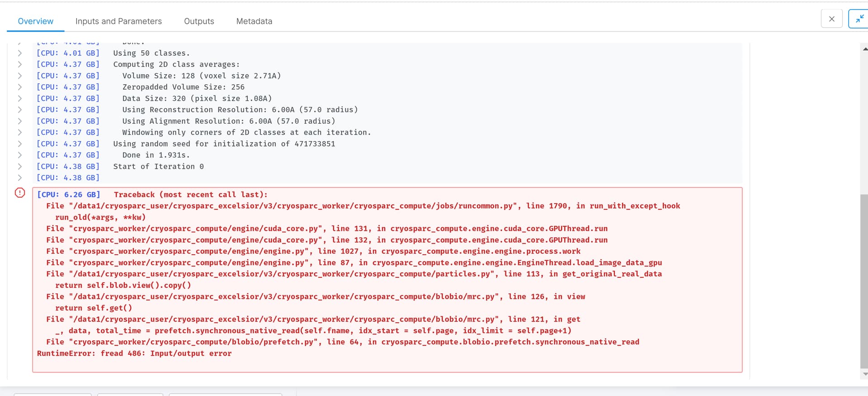Click the prefetch.py line 64 traceback line
Screen dimensions: 868x396
pos(343,342)
